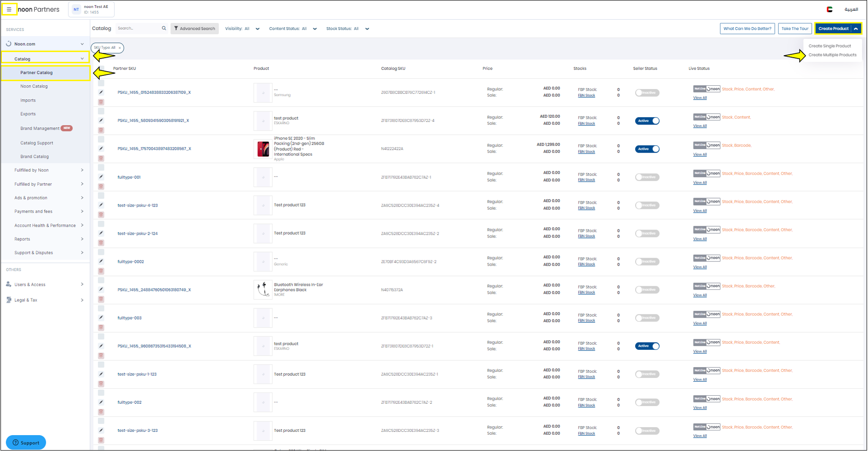868x452 pixels.
Task: Click Take The Tour button
Action: 795,29
